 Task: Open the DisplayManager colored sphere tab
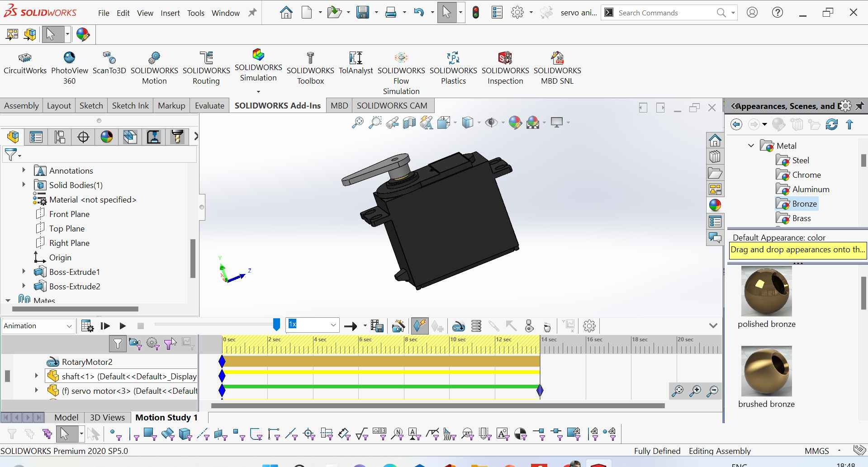coord(107,137)
